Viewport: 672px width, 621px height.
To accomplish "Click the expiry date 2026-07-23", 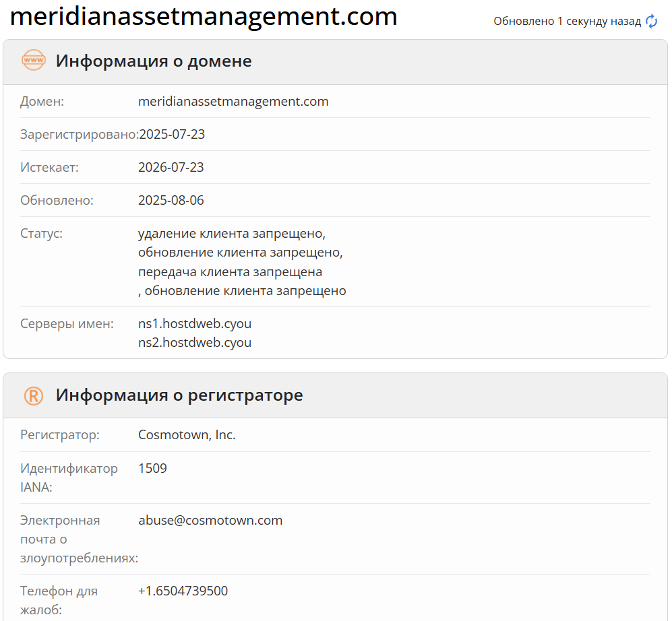I will tap(171, 167).
